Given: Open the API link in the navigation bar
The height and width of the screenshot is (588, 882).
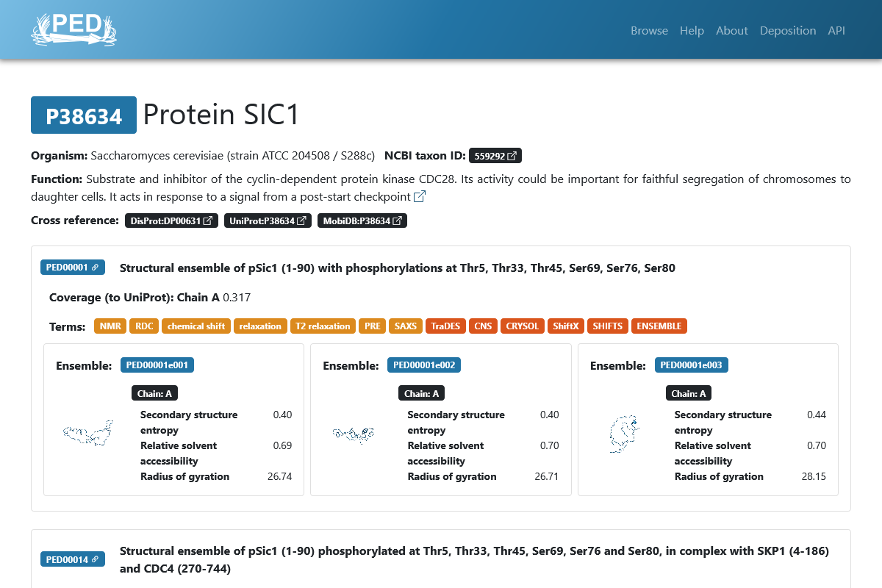Looking at the screenshot, I should click(836, 30).
